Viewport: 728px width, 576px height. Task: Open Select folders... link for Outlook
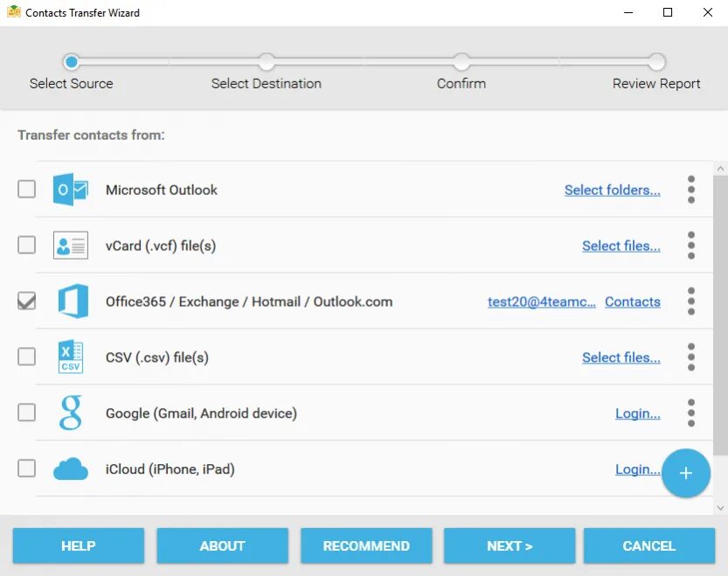tap(612, 190)
